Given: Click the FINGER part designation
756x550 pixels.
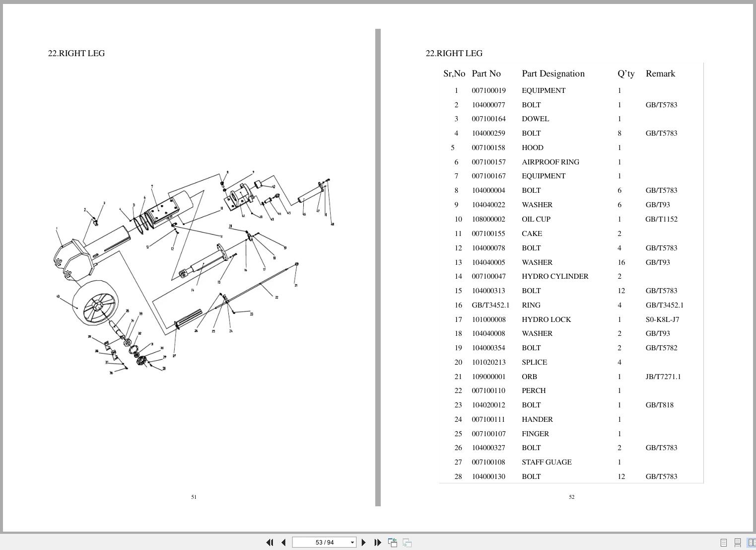Looking at the screenshot, I should (535, 434).
